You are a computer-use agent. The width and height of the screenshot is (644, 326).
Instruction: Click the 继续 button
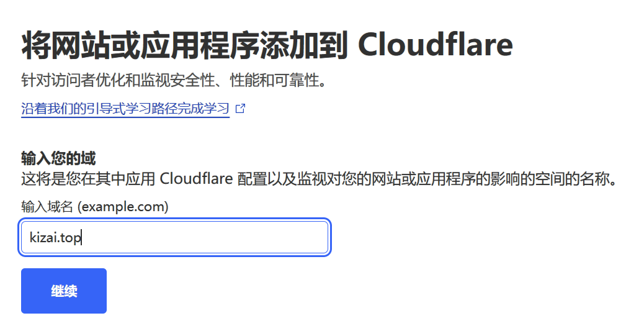[64, 291]
